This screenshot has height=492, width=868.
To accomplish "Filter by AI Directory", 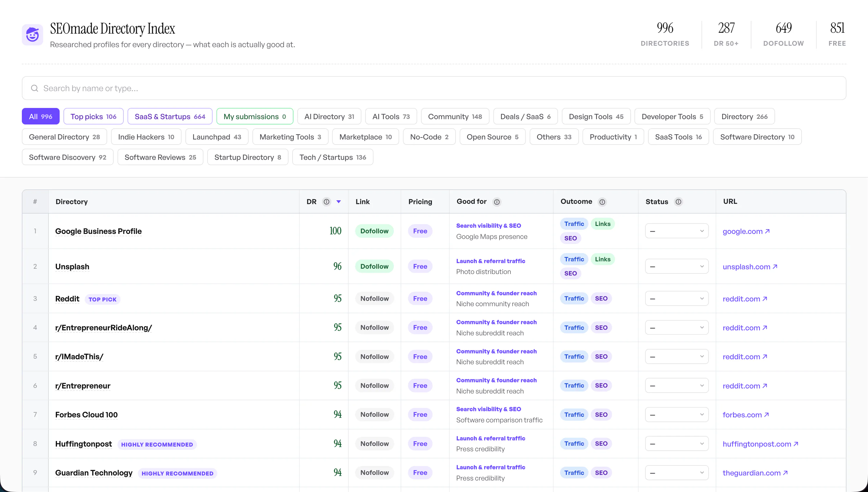I will click(x=329, y=117).
